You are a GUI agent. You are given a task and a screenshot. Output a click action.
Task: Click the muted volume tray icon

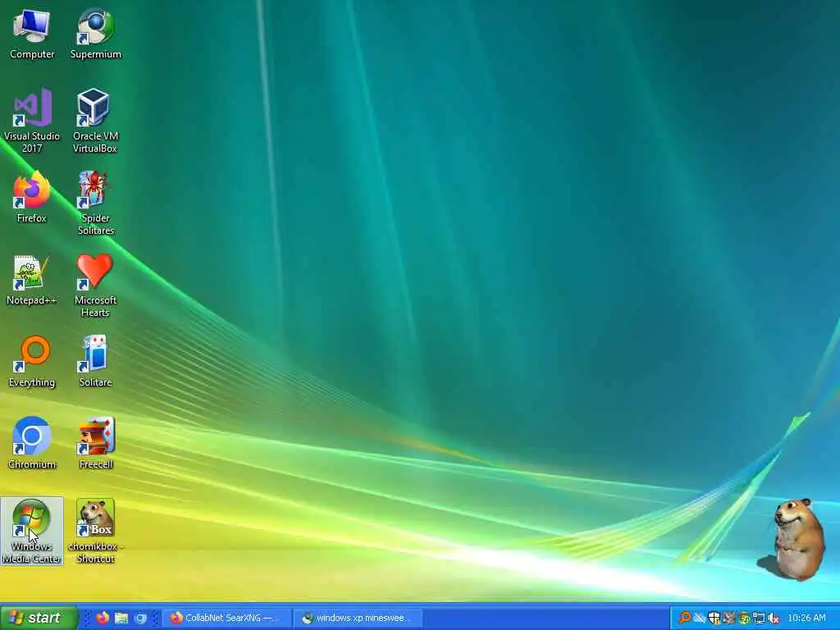tap(773, 619)
